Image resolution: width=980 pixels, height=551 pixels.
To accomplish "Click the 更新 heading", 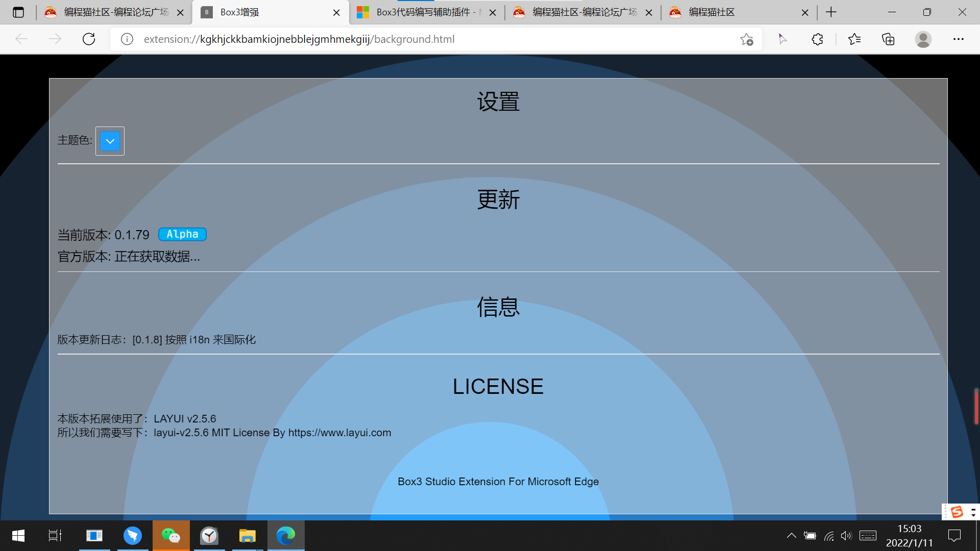I will click(x=498, y=199).
